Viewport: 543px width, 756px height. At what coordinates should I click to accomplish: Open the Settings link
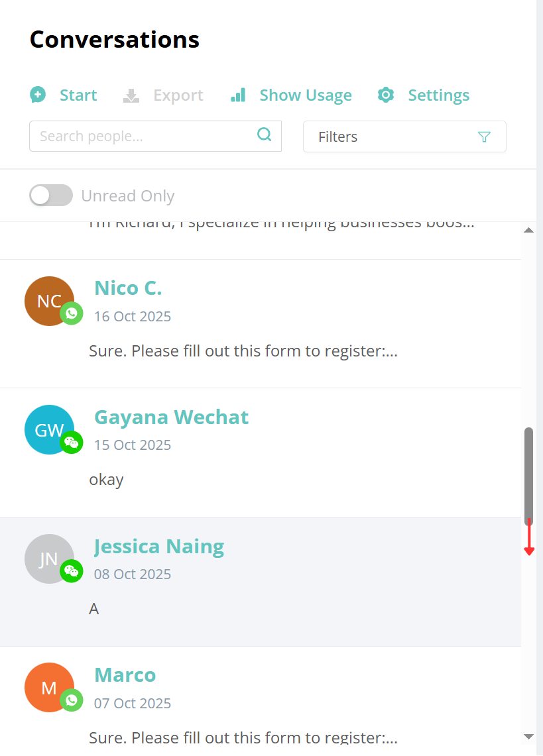click(438, 95)
